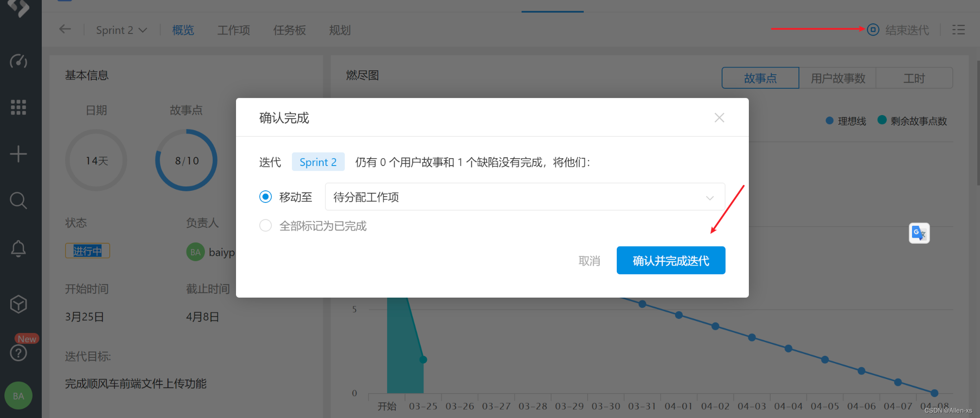Switch to the 任务板 tab

(289, 30)
